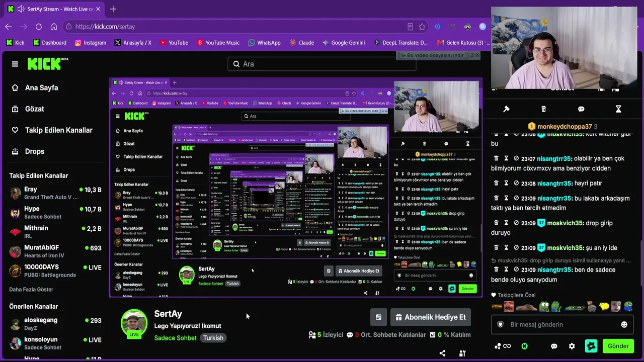Toggle reader view in the address bar

[410, 27]
